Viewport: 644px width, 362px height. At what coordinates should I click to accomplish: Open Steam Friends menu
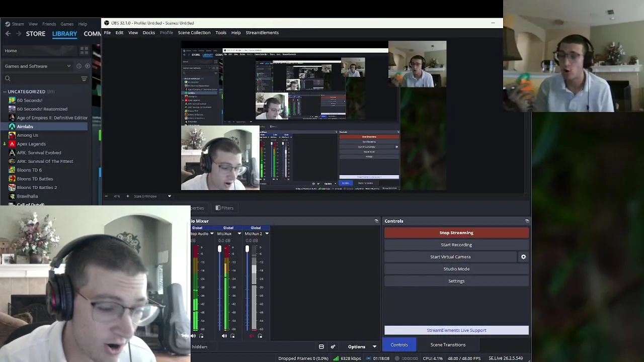49,24
